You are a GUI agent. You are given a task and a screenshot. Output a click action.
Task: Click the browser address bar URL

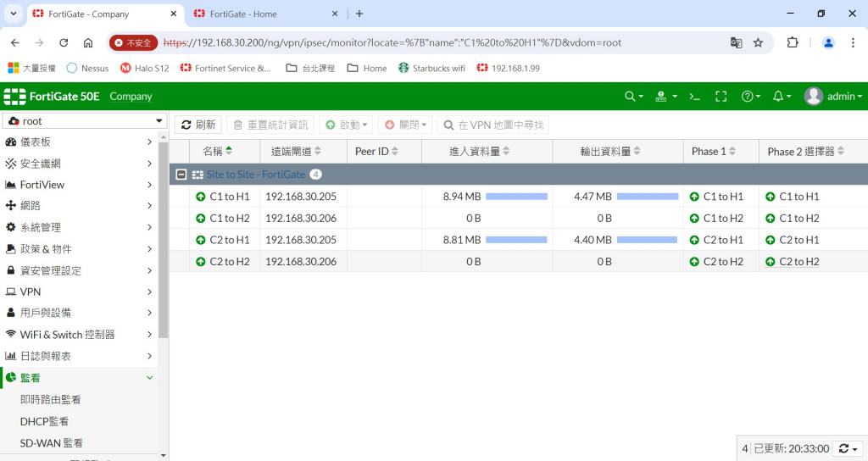pos(392,42)
